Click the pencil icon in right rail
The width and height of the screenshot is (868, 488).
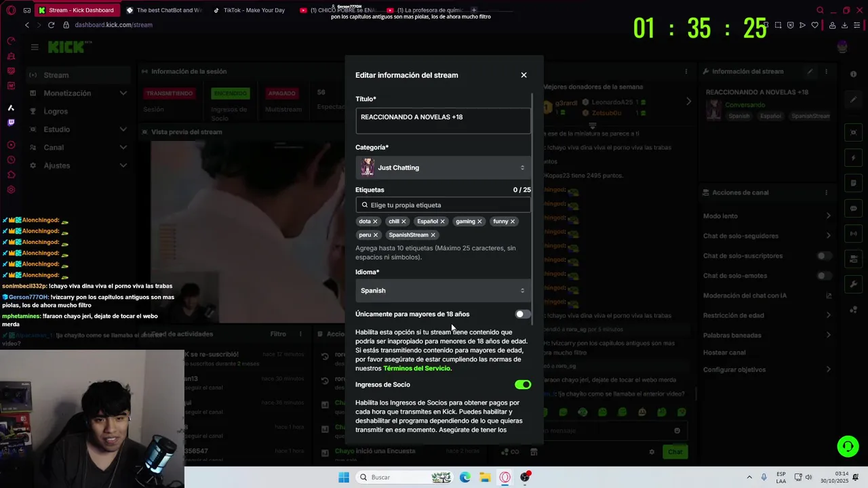click(x=853, y=100)
